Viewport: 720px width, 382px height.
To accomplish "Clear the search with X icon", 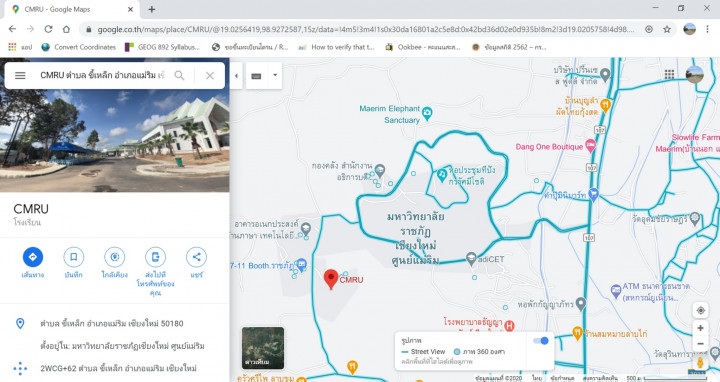I will [x=210, y=75].
